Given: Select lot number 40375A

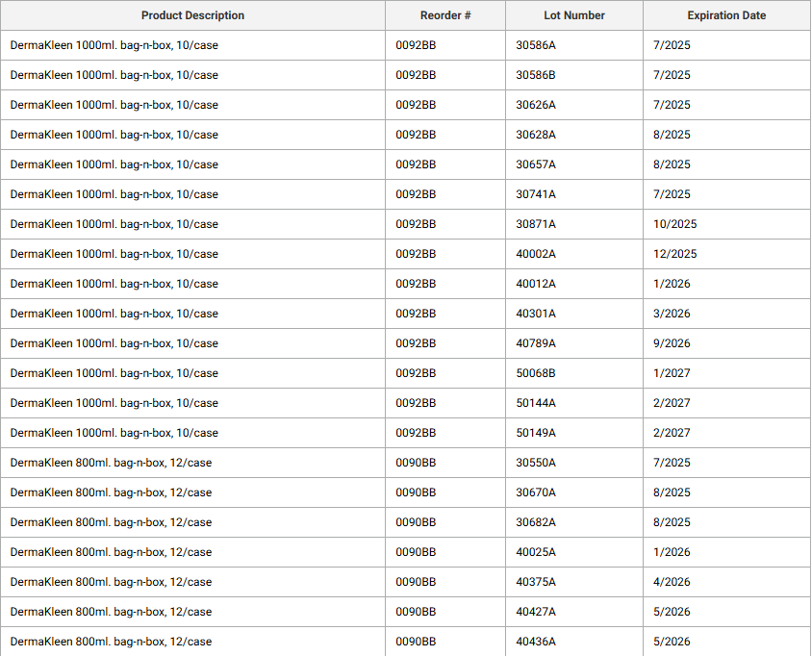Looking at the screenshot, I should tap(536, 582).
